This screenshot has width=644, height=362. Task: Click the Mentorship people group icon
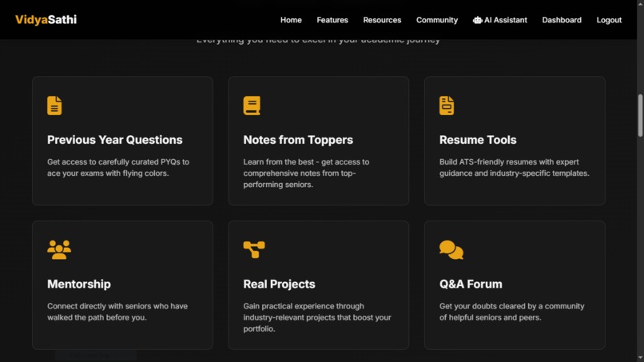click(59, 250)
